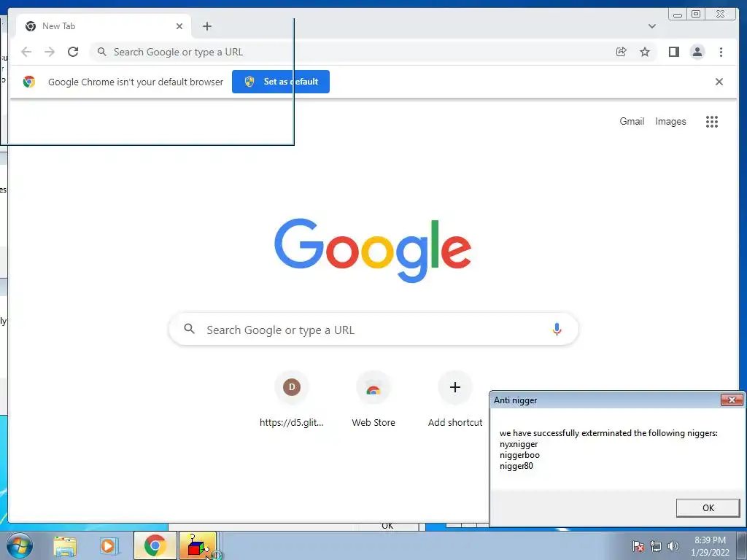Click the forward navigation arrow in Chrome

[x=50, y=52]
